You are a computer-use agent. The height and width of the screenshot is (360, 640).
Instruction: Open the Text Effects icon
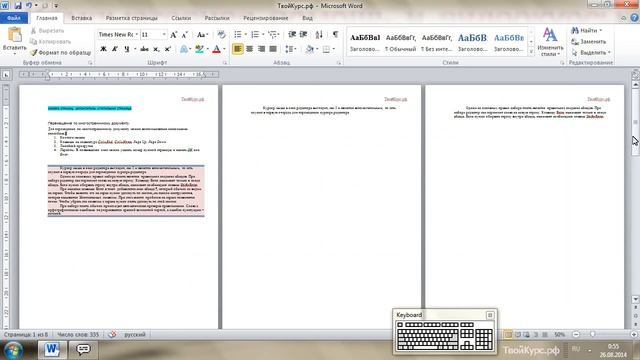pos(184,49)
